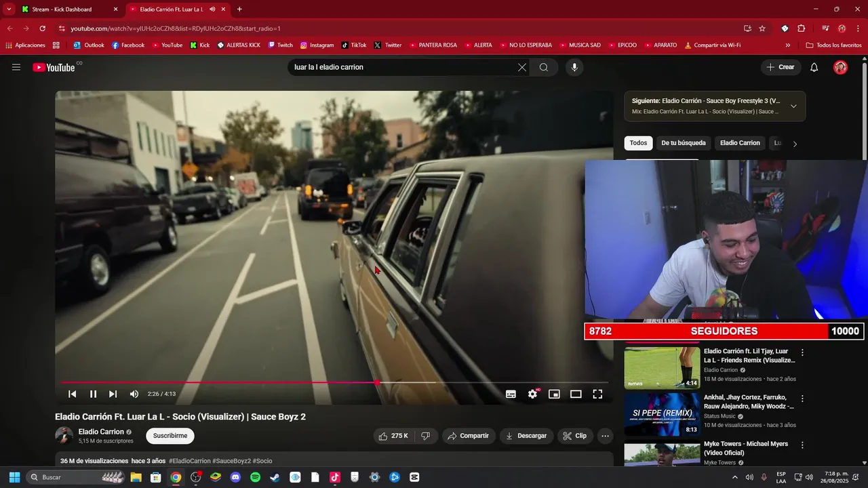The image size is (868, 488).
Task: Open options for Friends Remix video
Action: coord(802,352)
